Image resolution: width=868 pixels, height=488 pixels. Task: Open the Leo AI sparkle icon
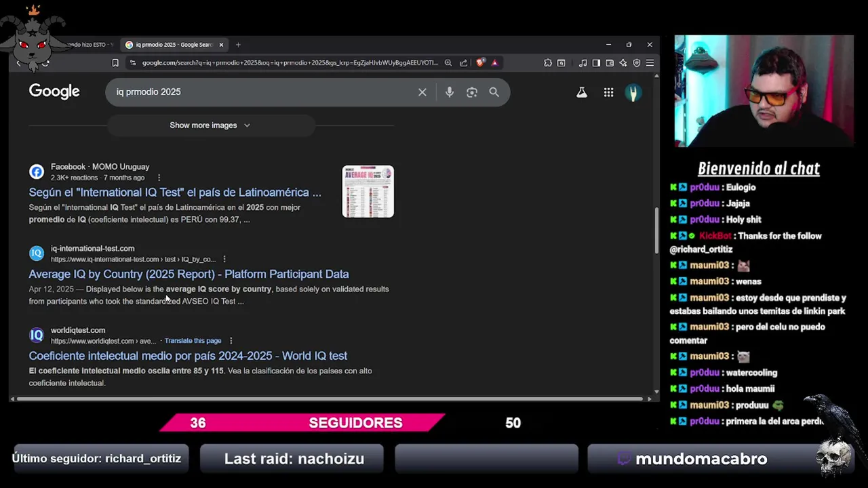(623, 63)
